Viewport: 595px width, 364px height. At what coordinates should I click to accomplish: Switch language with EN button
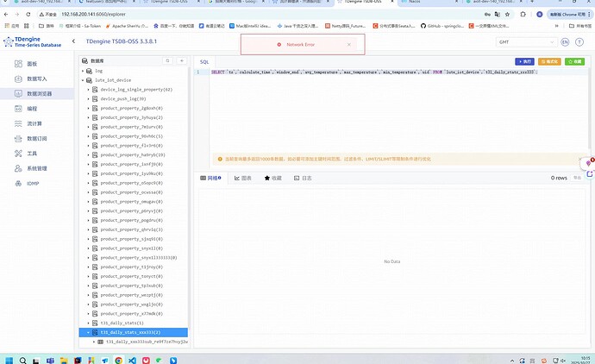point(565,42)
